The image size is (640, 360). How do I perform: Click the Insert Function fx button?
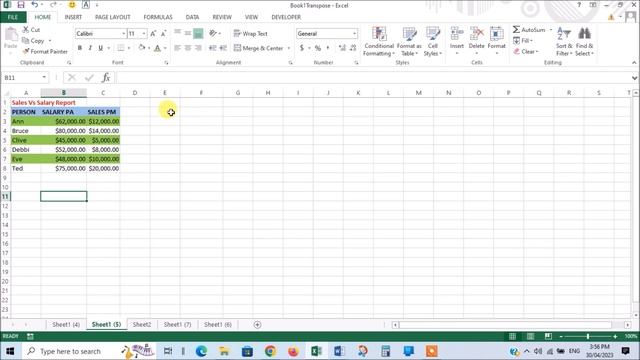pos(106,77)
